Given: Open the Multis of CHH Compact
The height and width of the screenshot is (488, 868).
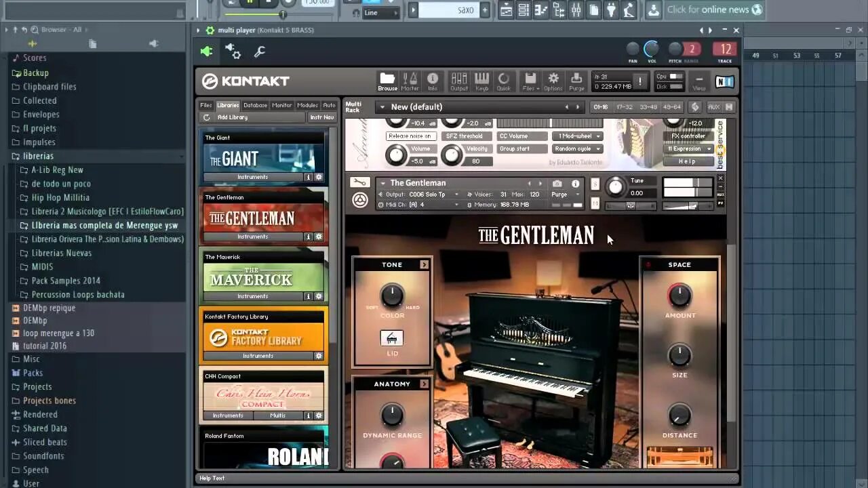Looking at the screenshot, I should 278,415.
